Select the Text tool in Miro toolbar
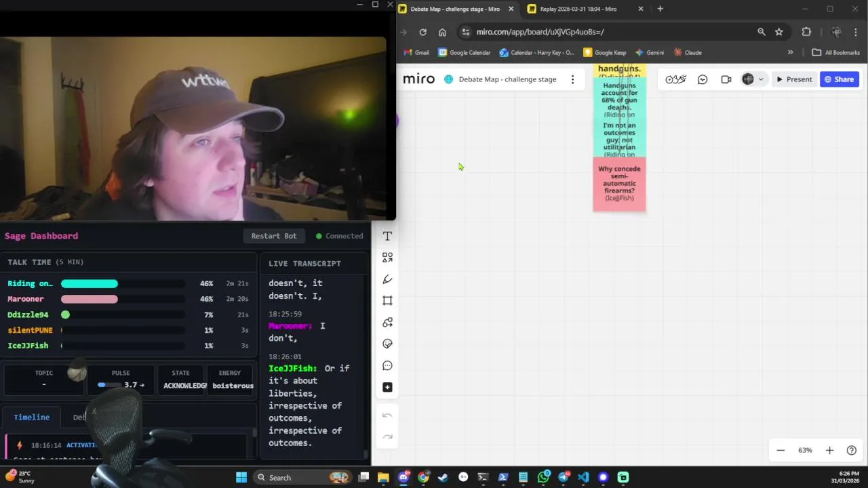This screenshot has width=868, height=488. [387, 236]
